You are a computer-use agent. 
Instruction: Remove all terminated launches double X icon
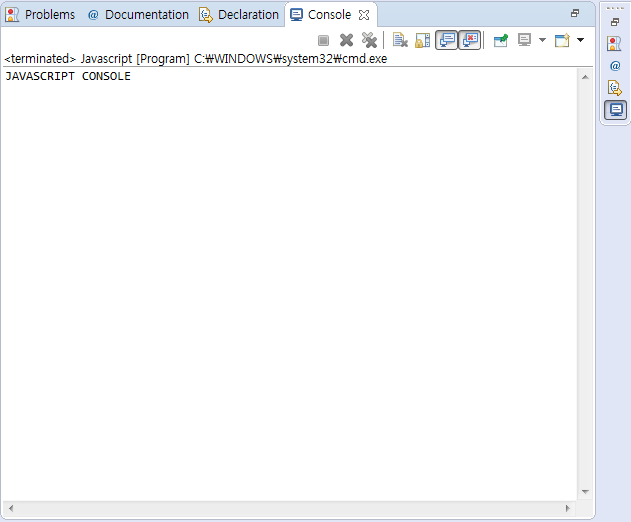(x=369, y=40)
